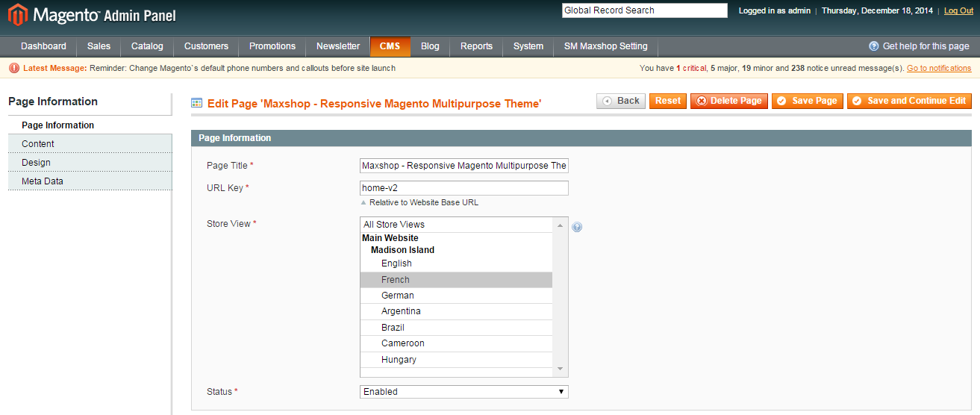Click the help icon beside Get help
Viewport: 980px width, 415px height.
click(874, 46)
